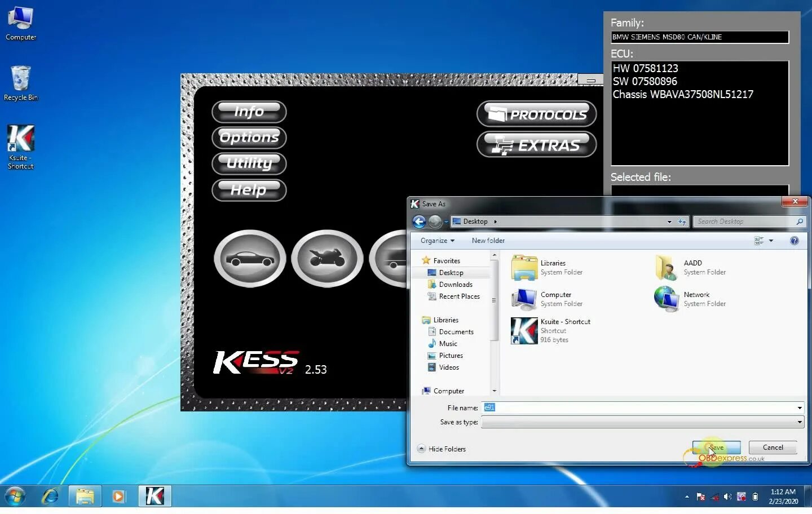812x514 pixels.
Task: Open the Windows Start menu
Action: pyautogui.click(x=15, y=497)
